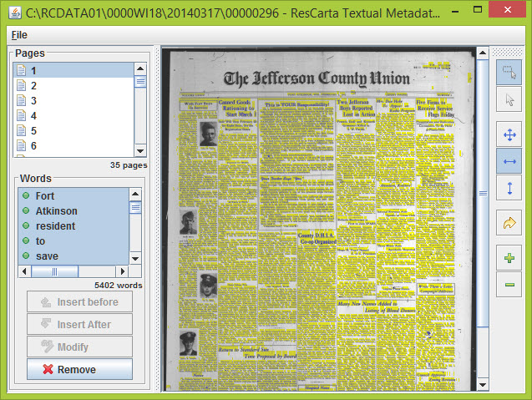Click the page icon beside page 6

22,145
